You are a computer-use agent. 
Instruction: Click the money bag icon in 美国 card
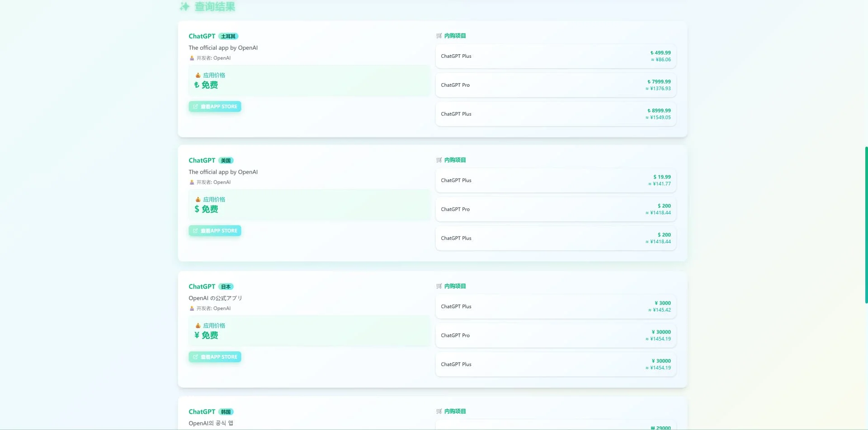click(198, 199)
